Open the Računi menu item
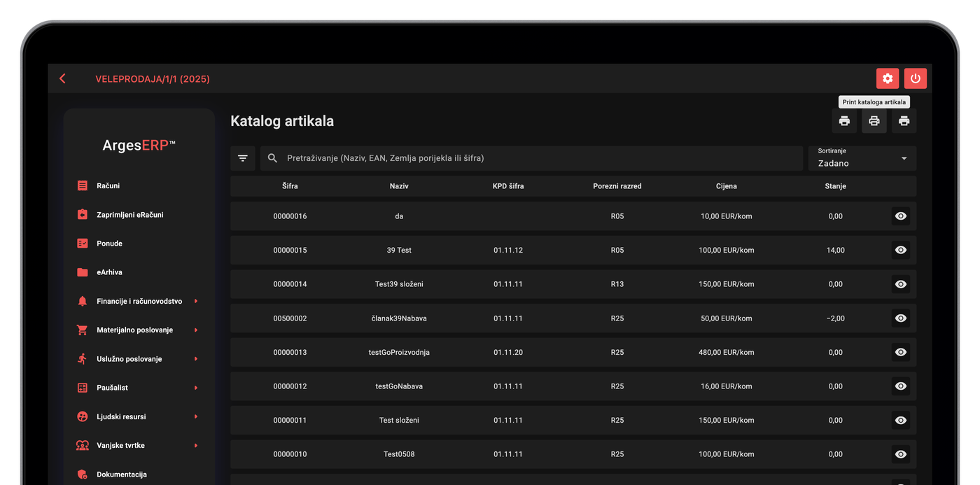 108,185
